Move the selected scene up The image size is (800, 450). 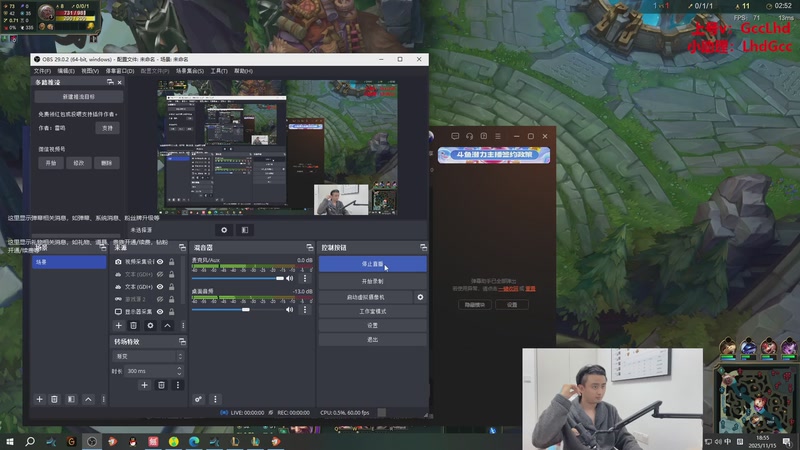pos(88,399)
